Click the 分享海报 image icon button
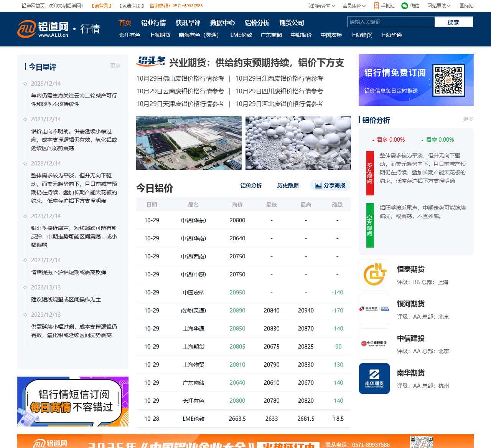This screenshot has width=491, height=448. tap(318, 185)
